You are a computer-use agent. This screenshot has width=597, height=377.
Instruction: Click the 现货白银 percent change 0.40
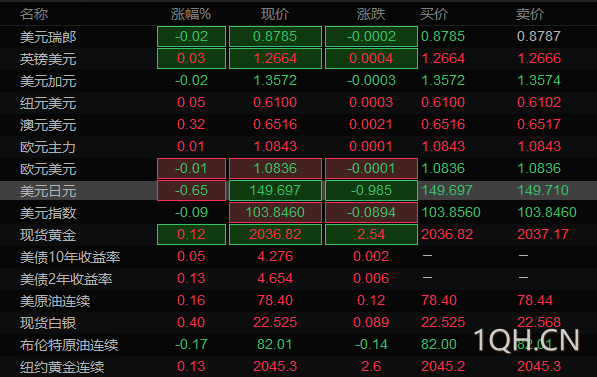(x=191, y=322)
